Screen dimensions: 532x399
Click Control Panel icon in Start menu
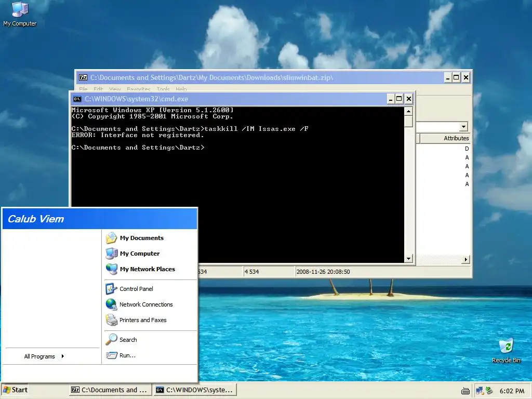[111, 289]
